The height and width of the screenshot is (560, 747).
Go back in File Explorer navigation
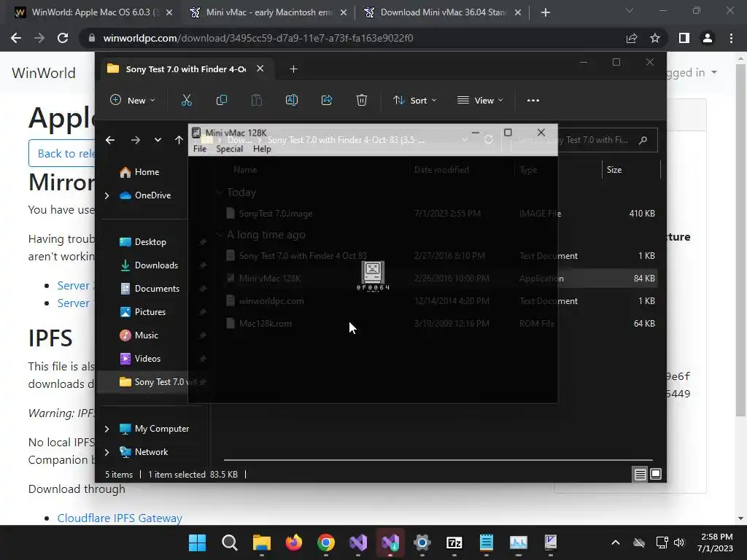110,140
